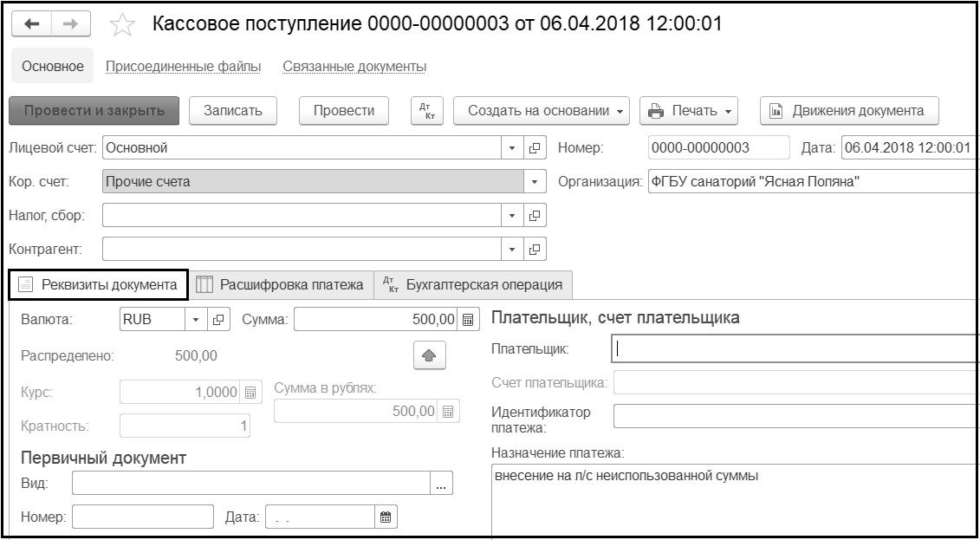Open Движения документа report
Screen dimensions: 980x540
tap(849, 111)
